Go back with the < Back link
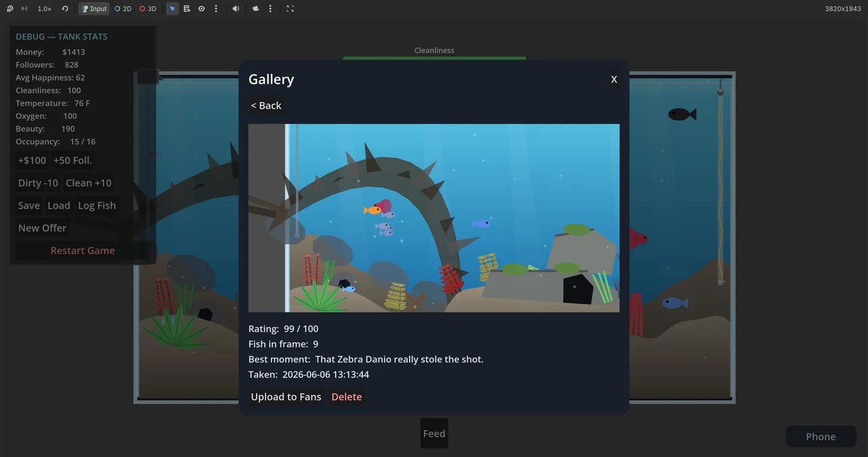The width and height of the screenshot is (868, 457). [266, 106]
